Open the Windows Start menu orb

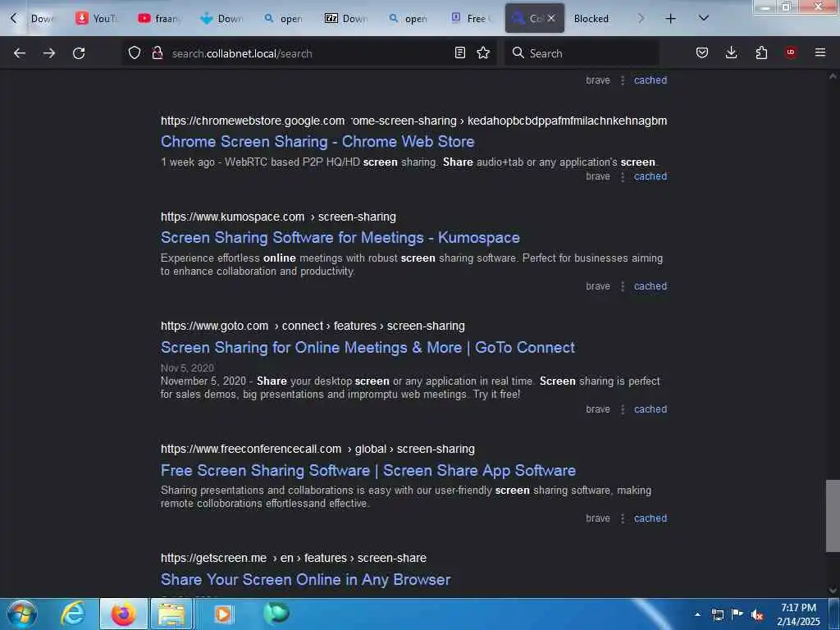[22, 614]
